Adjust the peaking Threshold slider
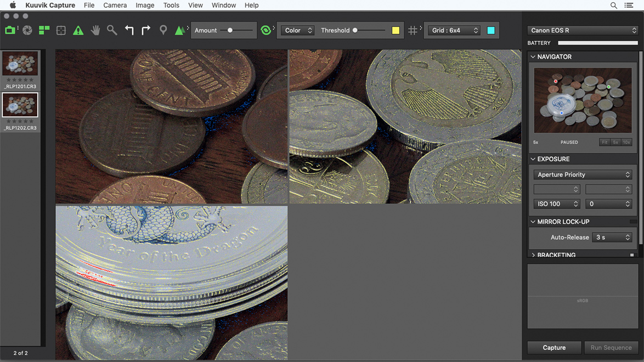Viewport: 644px width, 362px height. pos(369,30)
